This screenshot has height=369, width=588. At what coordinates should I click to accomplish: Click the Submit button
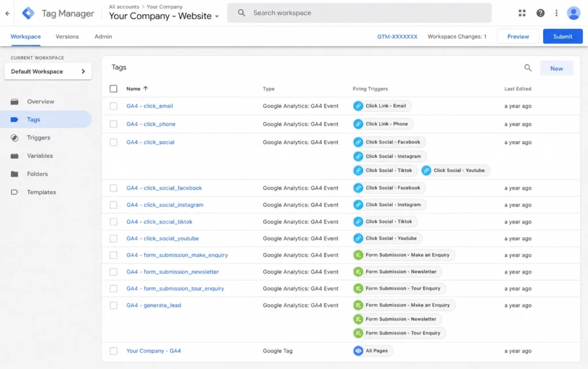[x=563, y=36]
